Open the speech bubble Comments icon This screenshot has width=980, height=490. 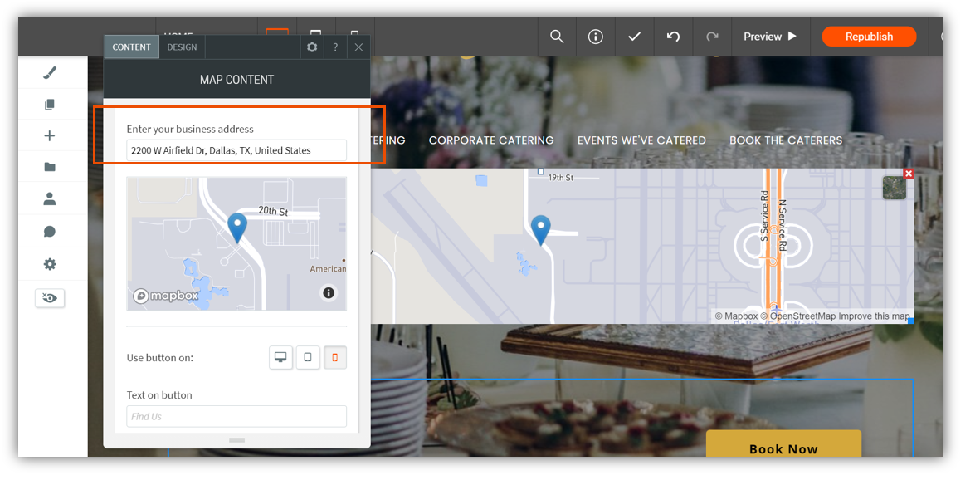coord(50,232)
